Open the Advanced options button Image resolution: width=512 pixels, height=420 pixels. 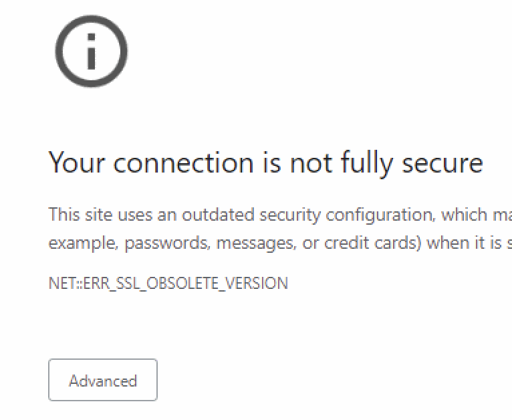coord(103,380)
